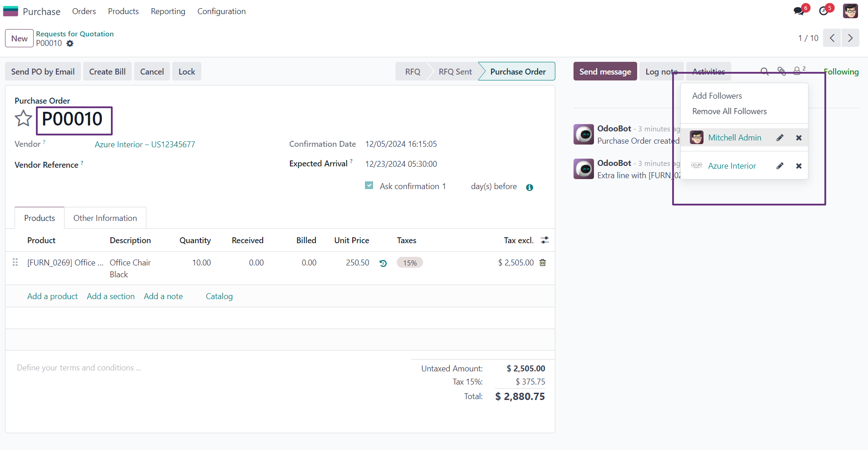Screen dimensions: 868x450
Task: Open the Configuration menu
Action: point(221,11)
